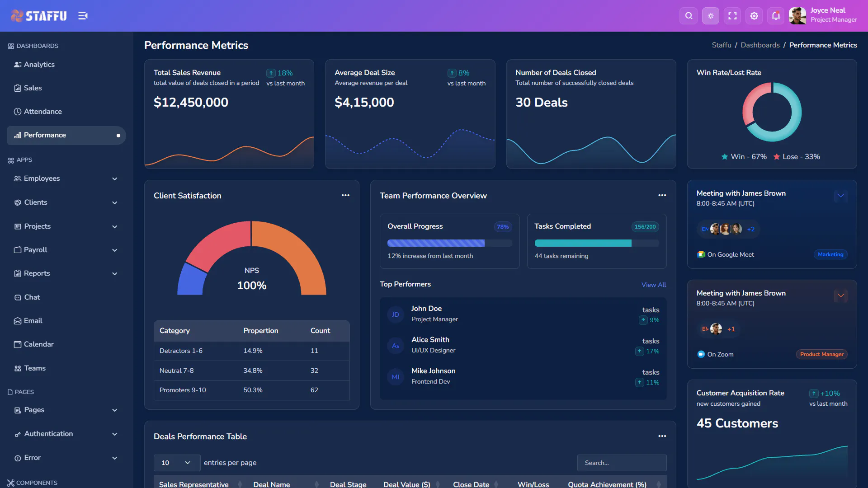Select John Doe performer row
This screenshot has width=868, height=488.
pyautogui.click(x=523, y=314)
